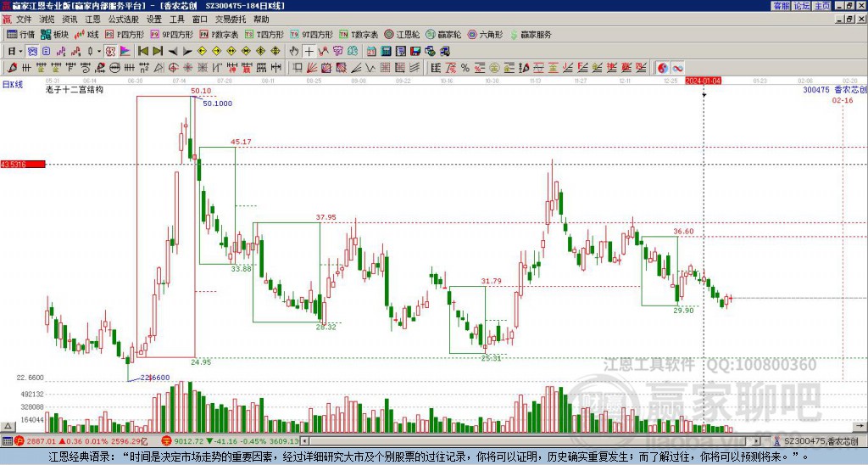Step chart left with black arrow
The height and width of the screenshot is (465, 868).
coord(173,52)
